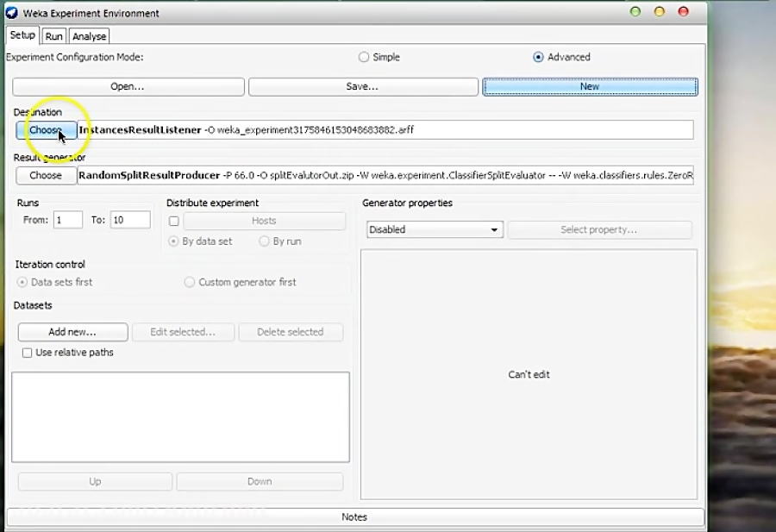This screenshot has height=532, width=776.
Task: Enable the Distribute experiment checkbox
Action: (x=174, y=221)
